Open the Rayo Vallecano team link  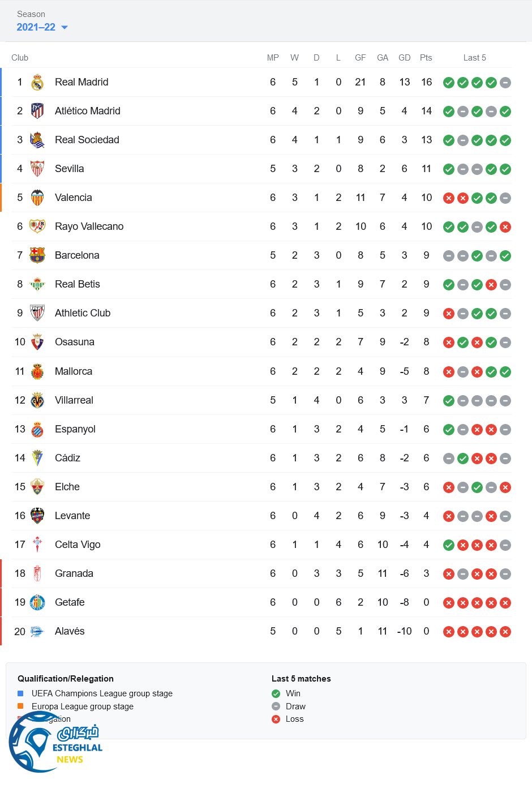click(89, 226)
